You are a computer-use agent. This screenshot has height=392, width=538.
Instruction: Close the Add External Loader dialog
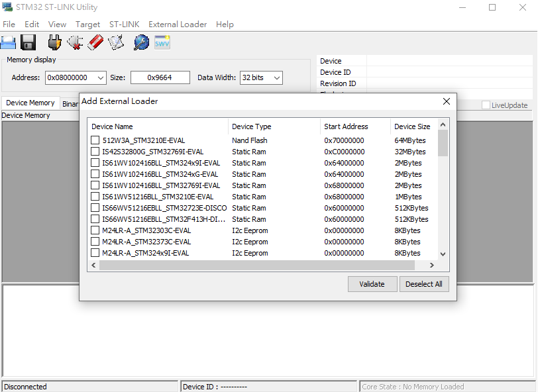(447, 101)
